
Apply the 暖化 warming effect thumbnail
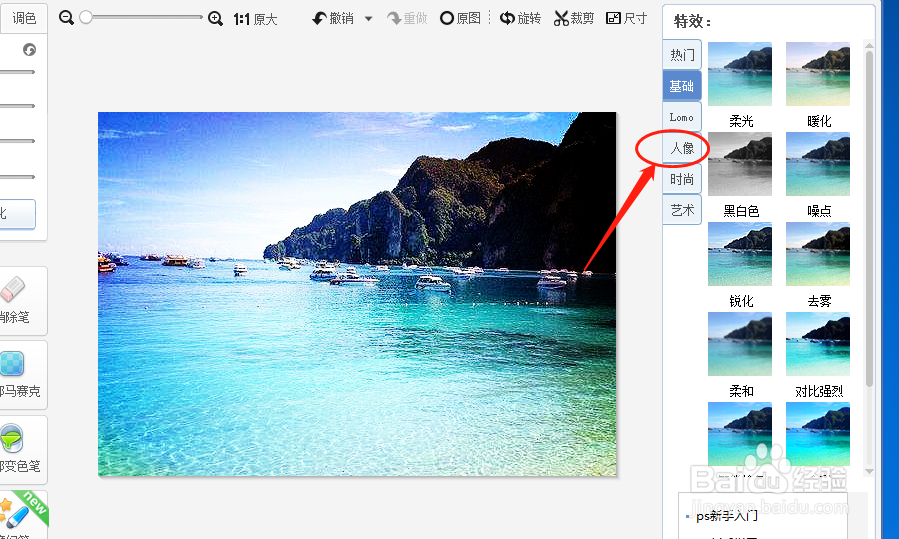pos(818,74)
